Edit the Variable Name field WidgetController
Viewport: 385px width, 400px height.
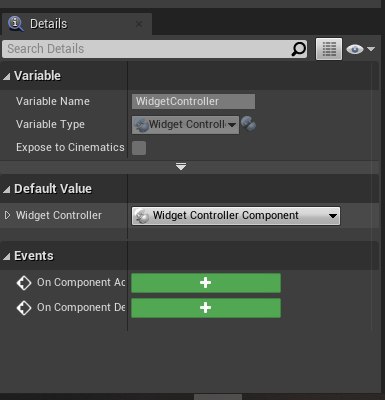[x=193, y=101]
